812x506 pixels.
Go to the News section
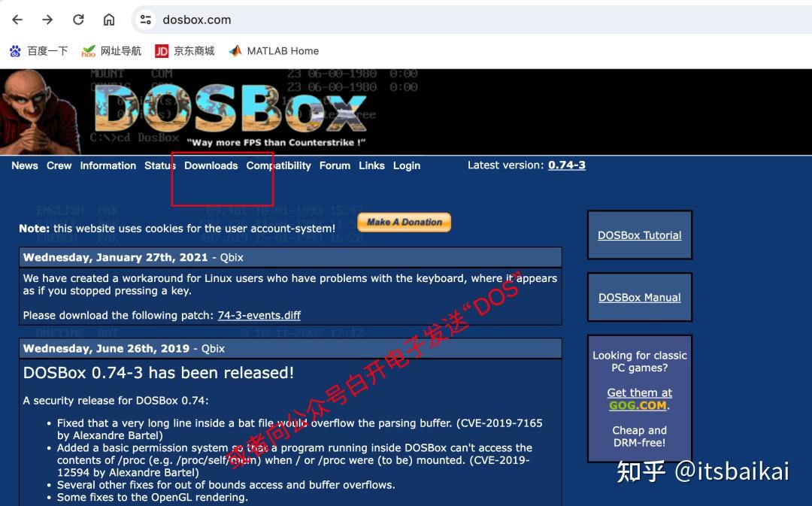(25, 165)
